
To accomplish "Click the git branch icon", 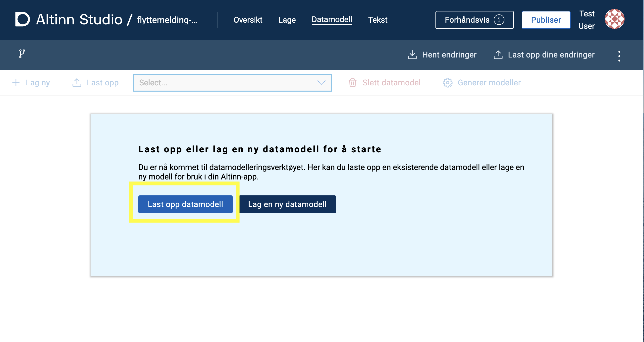I will coord(22,54).
